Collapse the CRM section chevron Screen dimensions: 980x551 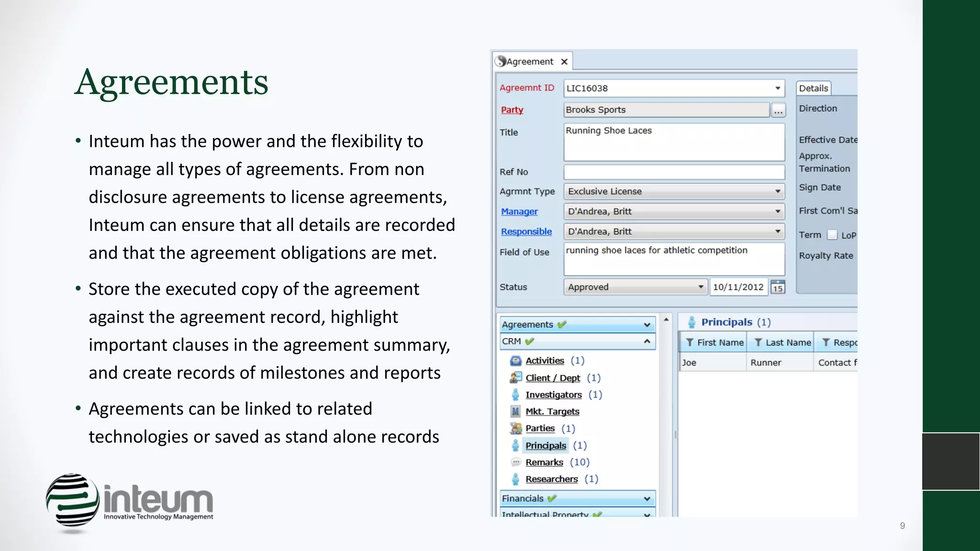647,342
